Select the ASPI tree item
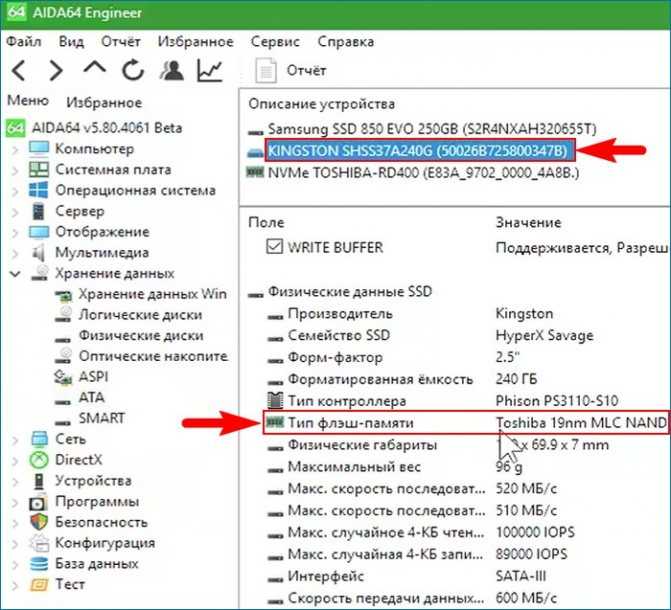The width and height of the screenshot is (671, 610). [93, 377]
